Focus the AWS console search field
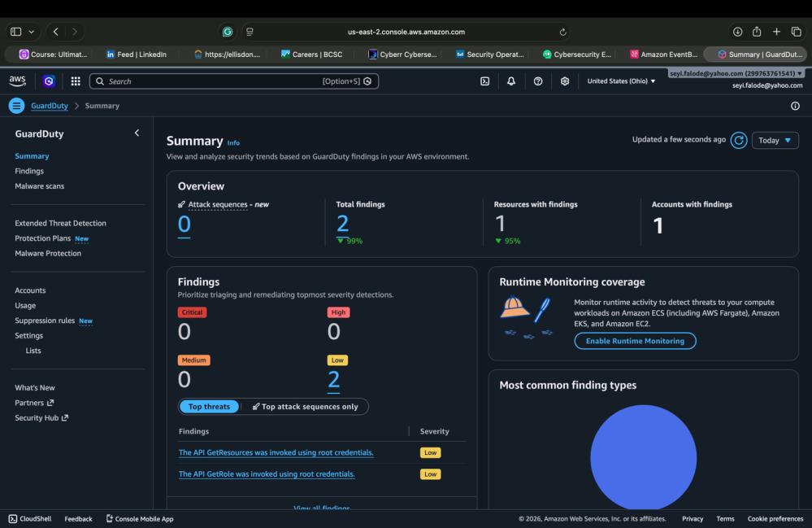This screenshot has height=528, width=812. 234,81
